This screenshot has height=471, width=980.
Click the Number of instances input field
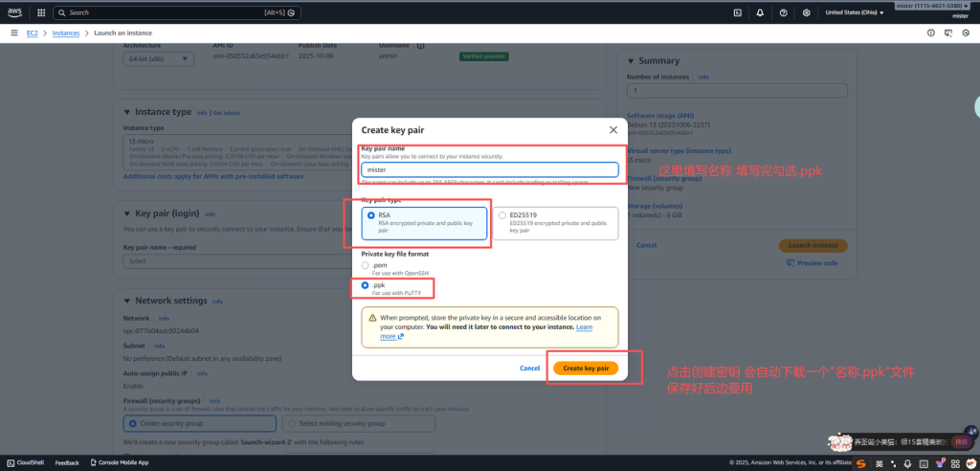click(x=737, y=91)
